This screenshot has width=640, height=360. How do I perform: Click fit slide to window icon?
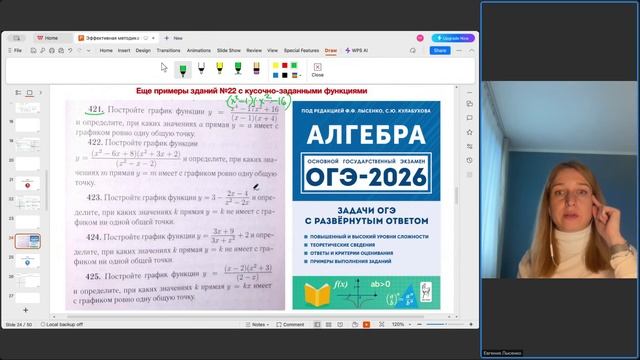coord(382,324)
